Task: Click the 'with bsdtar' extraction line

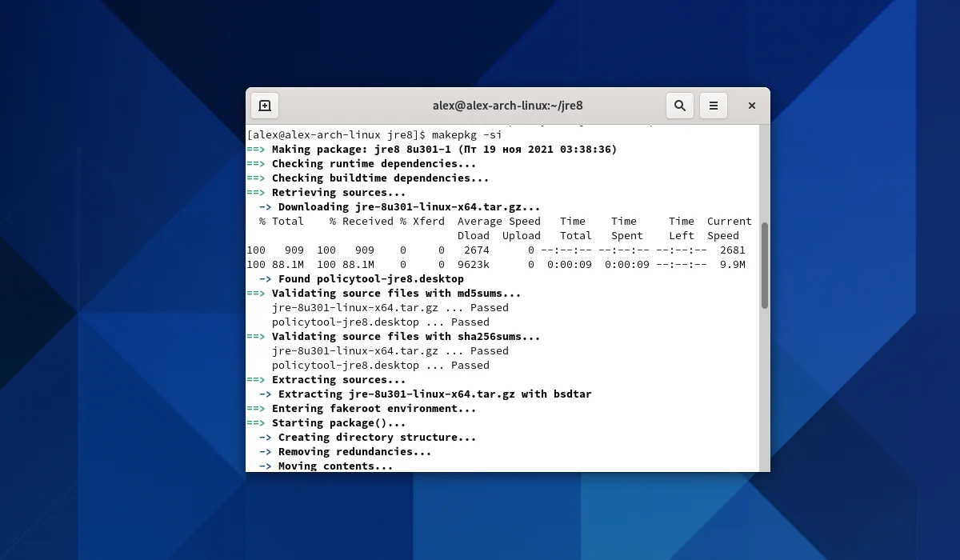Action: [x=426, y=394]
